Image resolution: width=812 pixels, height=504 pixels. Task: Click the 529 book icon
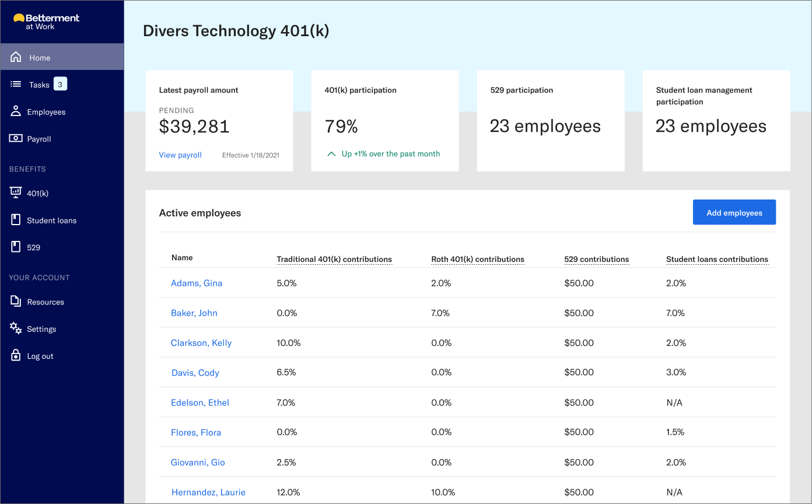[x=16, y=247]
